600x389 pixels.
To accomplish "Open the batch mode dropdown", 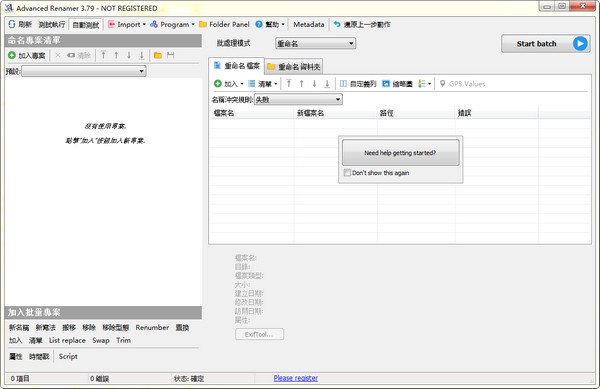I will click(315, 44).
